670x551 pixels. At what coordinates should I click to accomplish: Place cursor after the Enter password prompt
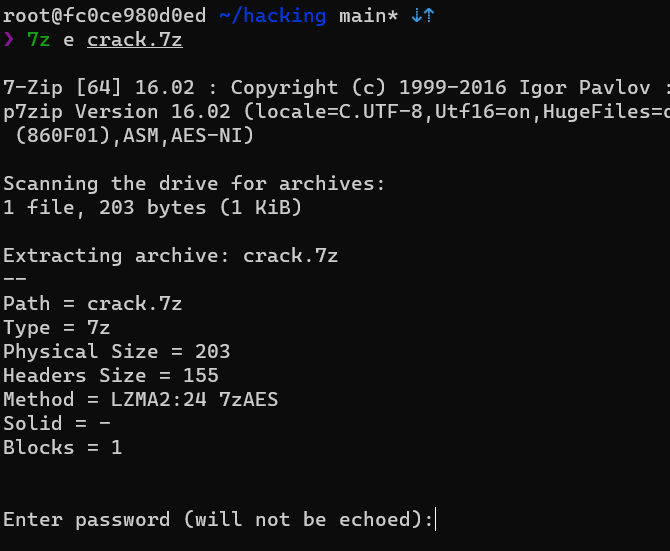coord(435,519)
